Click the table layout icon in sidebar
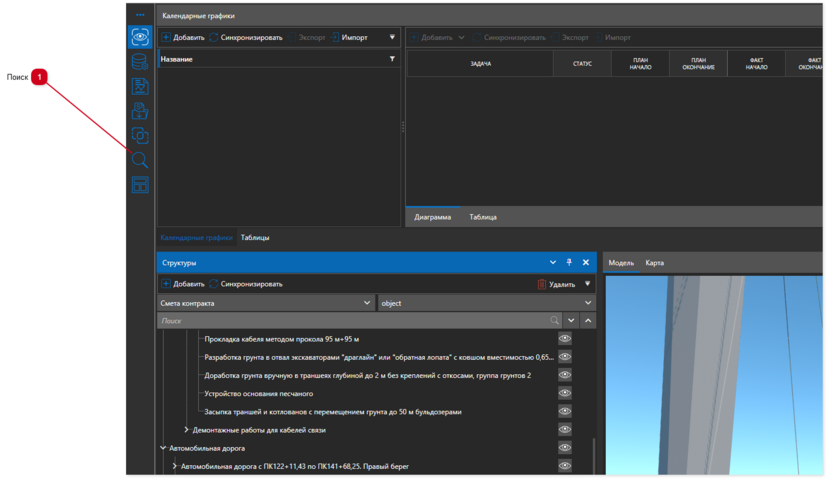828x480 pixels. click(x=140, y=185)
